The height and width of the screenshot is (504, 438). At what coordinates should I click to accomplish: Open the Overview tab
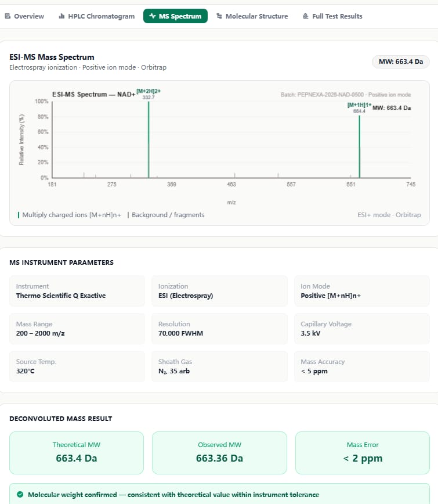pyautogui.click(x=24, y=16)
